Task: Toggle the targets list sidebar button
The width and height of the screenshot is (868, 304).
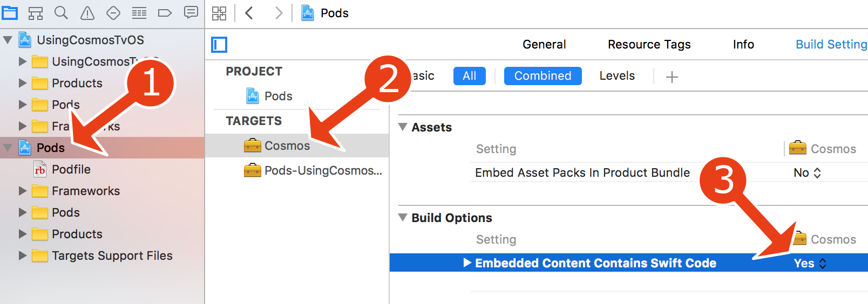Action: 219,45
